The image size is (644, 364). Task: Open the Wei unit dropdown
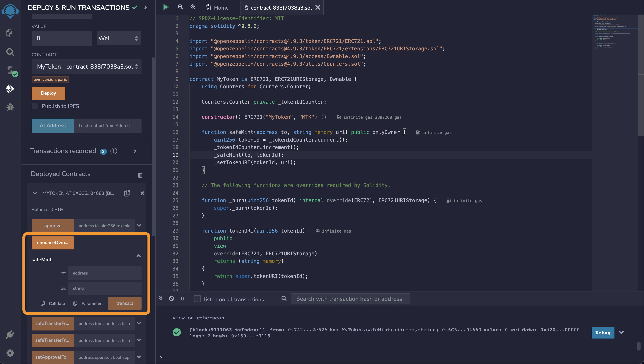119,38
